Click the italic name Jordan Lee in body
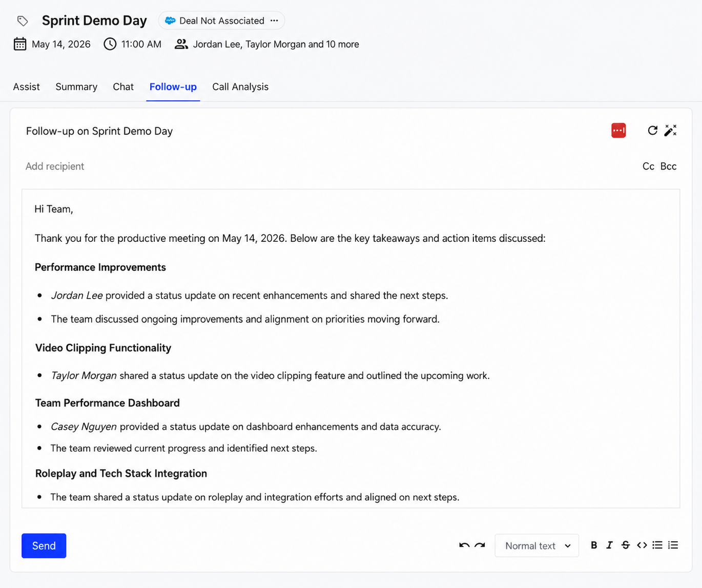 77,296
